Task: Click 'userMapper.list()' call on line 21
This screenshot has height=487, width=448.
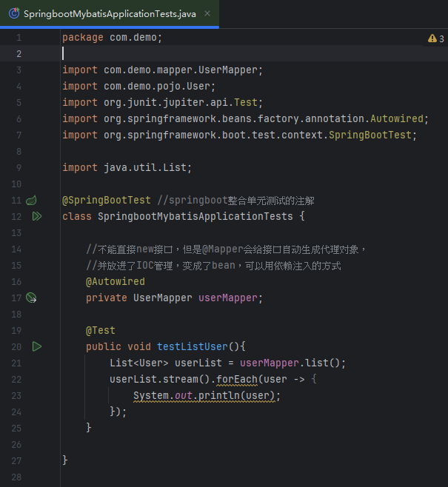Action: tap(290, 363)
